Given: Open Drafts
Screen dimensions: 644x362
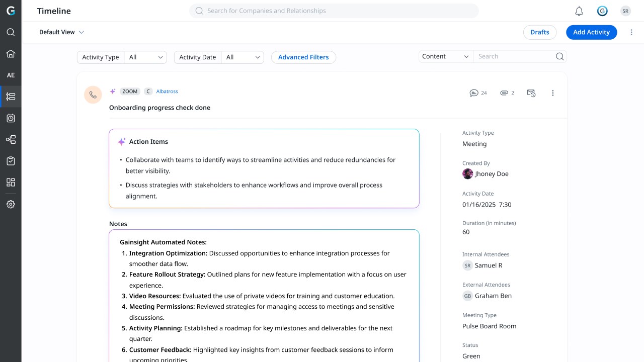Looking at the screenshot, I should 540,32.
